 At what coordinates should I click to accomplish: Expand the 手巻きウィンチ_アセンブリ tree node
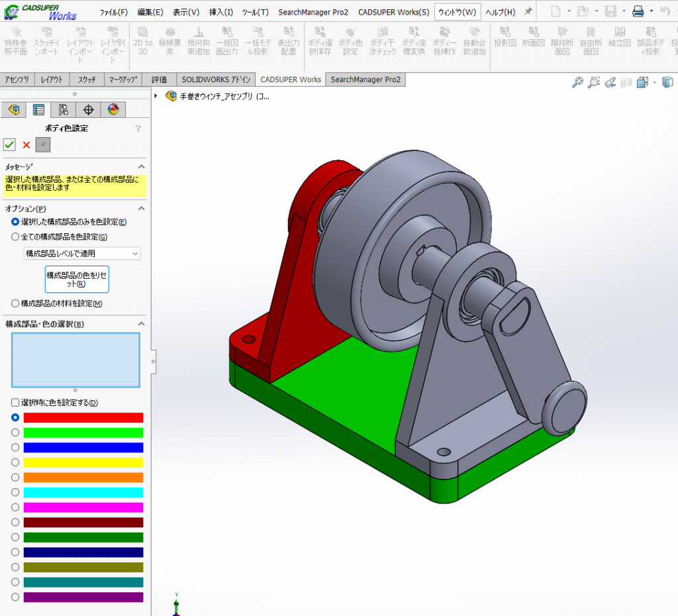[x=156, y=96]
